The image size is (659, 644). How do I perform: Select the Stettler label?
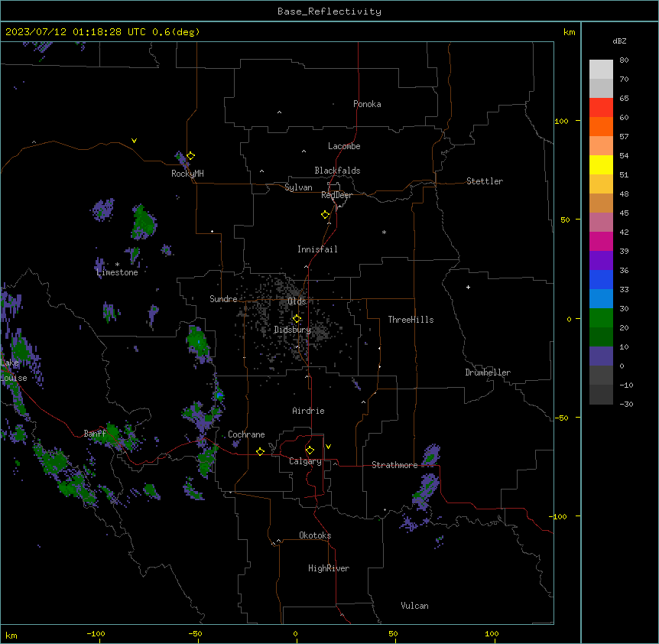pos(485,181)
